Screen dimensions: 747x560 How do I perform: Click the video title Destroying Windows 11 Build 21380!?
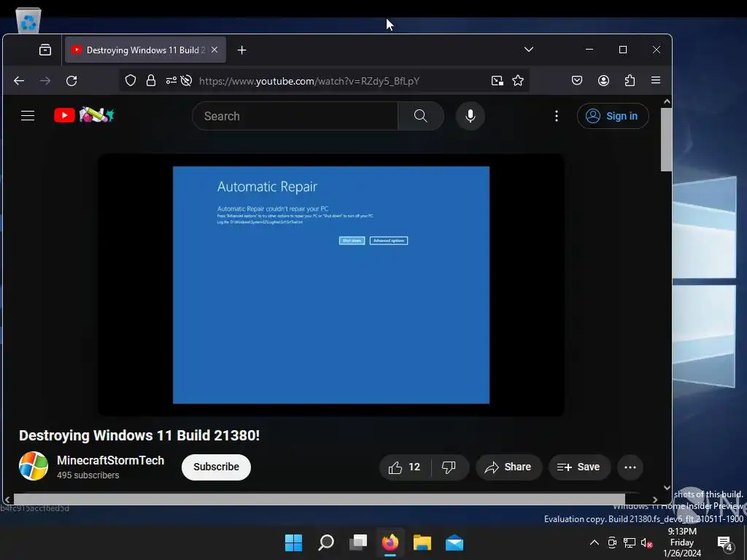point(139,435)
